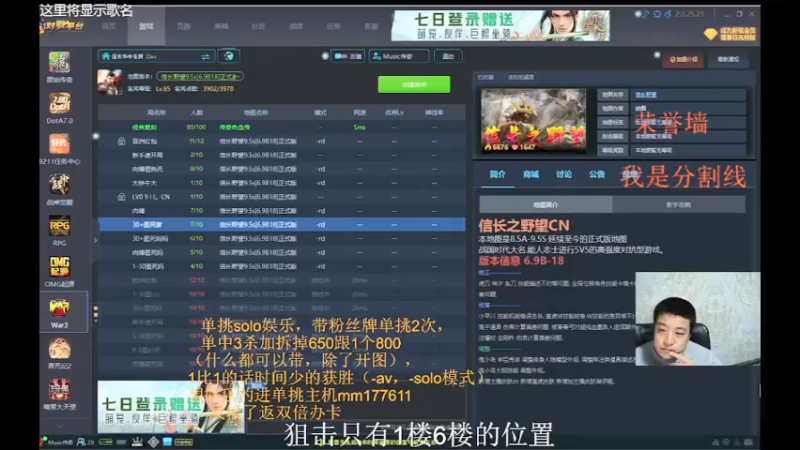Open the 信长之野望 map cover image
Screen dimensions: 800x450
point(534,121)
